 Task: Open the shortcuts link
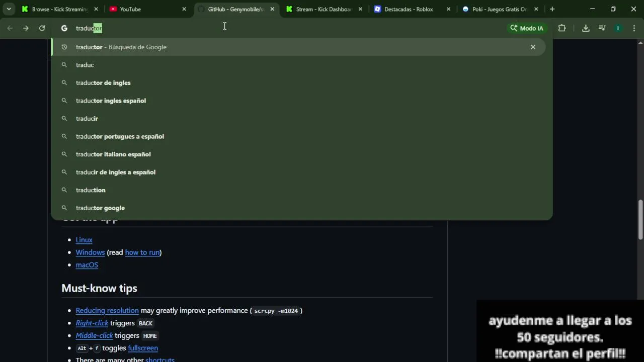coord(160,360)
